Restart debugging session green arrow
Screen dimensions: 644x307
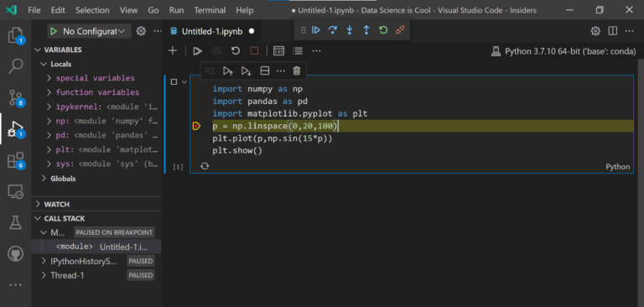click(x=383, y=30)
